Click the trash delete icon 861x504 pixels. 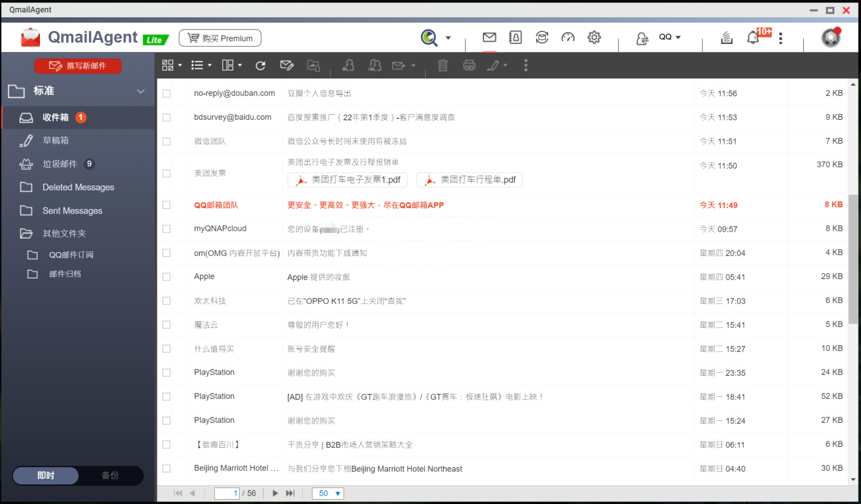click(443, 65)
